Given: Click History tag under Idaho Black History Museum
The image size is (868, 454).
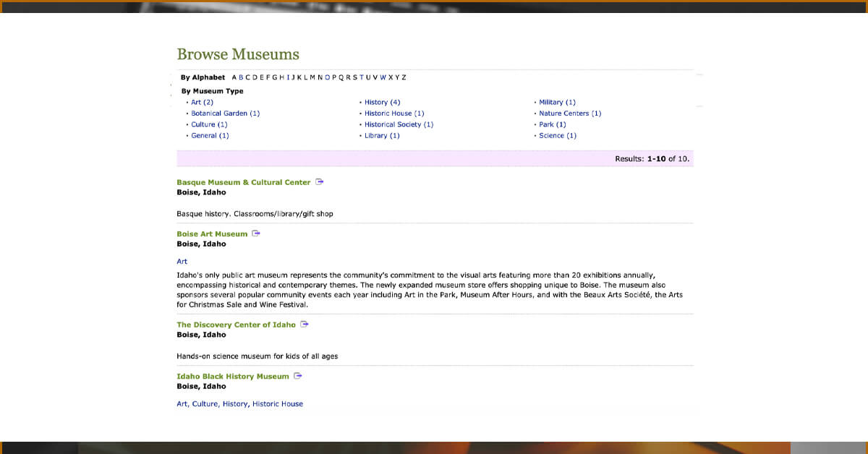Looking at the screenshot, I should (236, 404).
